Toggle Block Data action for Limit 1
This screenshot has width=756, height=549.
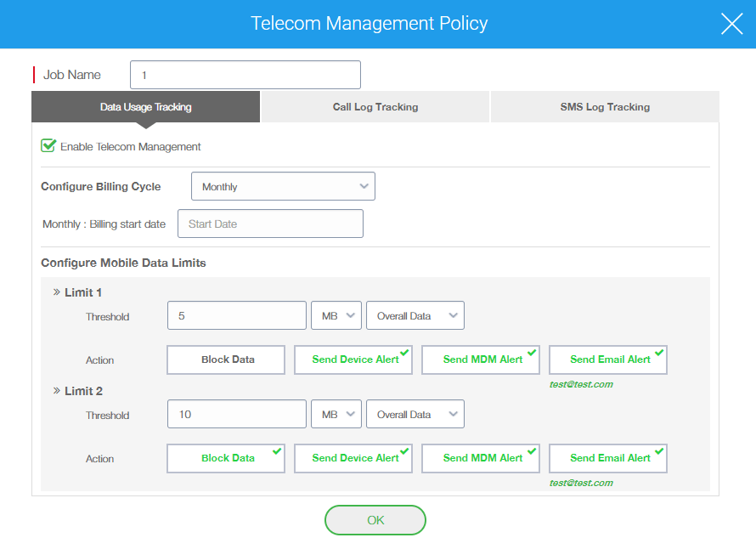225,359
